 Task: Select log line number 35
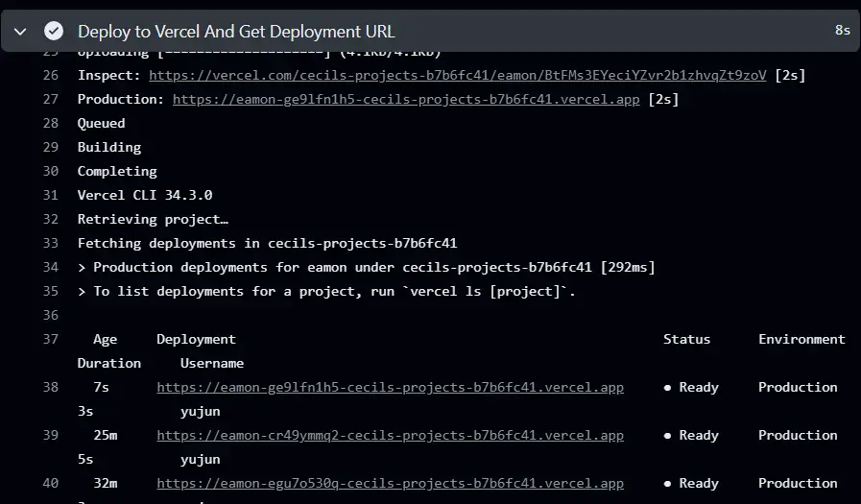point(51,291)
